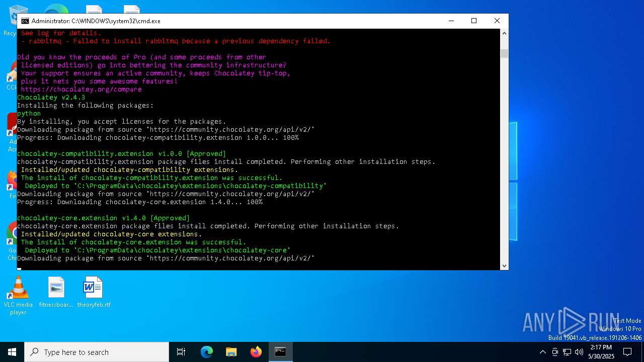Click 'Installing the following packages:' line

click(x=85, y=105)
